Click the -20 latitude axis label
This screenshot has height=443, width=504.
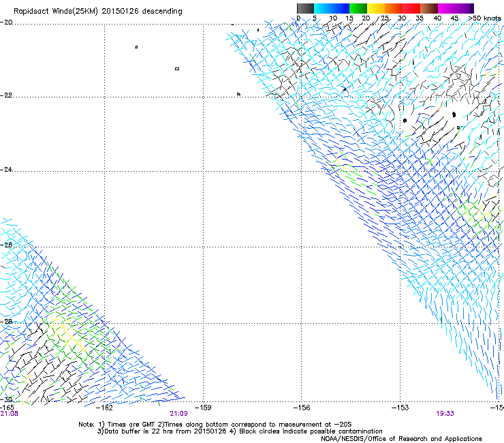[x=6, y=22]
